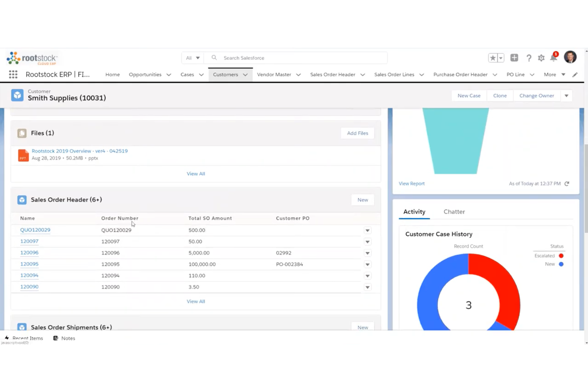
Task: Open the App Launcher grid icon
Action: (x=13, y=74)
